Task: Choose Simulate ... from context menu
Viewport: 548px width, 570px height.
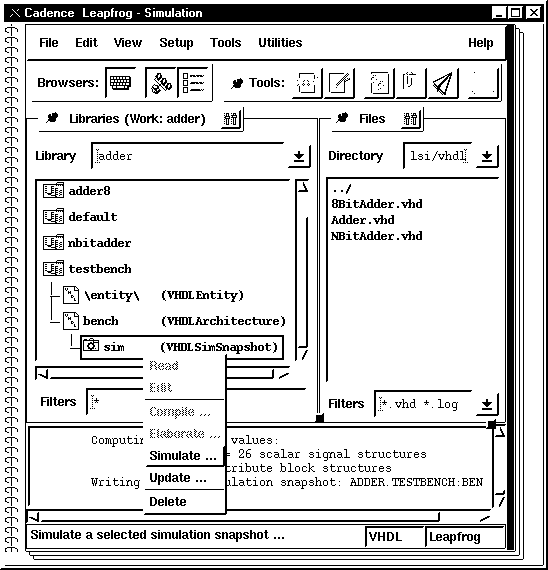Action: click(184, 455)
